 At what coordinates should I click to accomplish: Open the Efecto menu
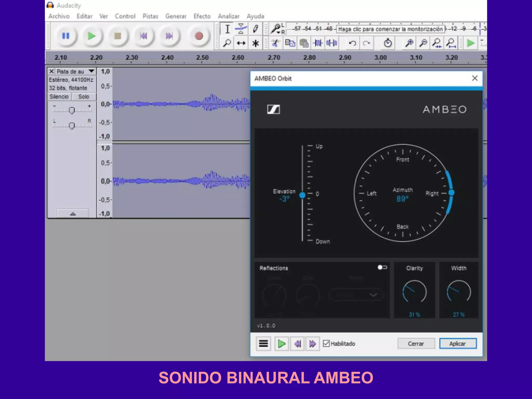pos(202,16)
